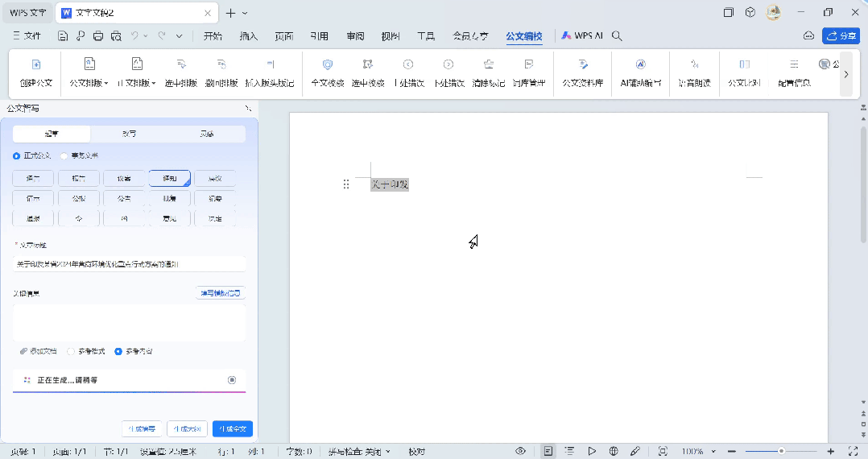Click the 分享 share button
This screenshot has width=868, height=459.
pyautogui.click(x=841, y=36)
